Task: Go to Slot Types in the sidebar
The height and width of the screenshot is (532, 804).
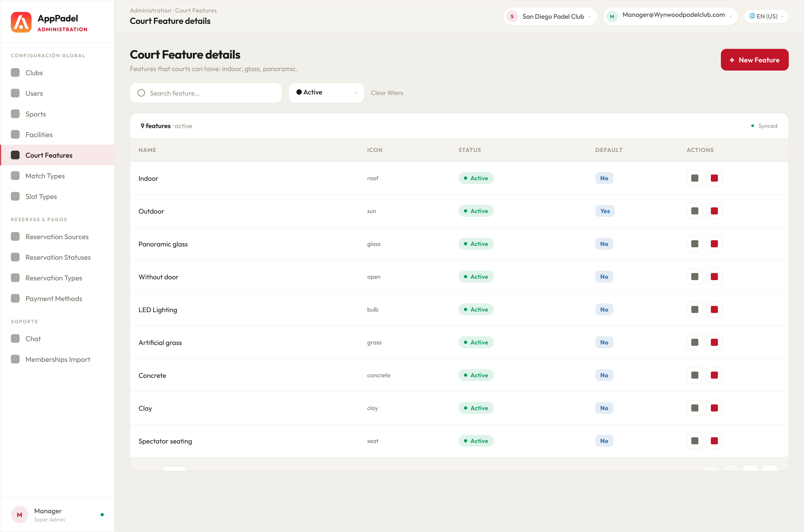Action: coord(57,197)
